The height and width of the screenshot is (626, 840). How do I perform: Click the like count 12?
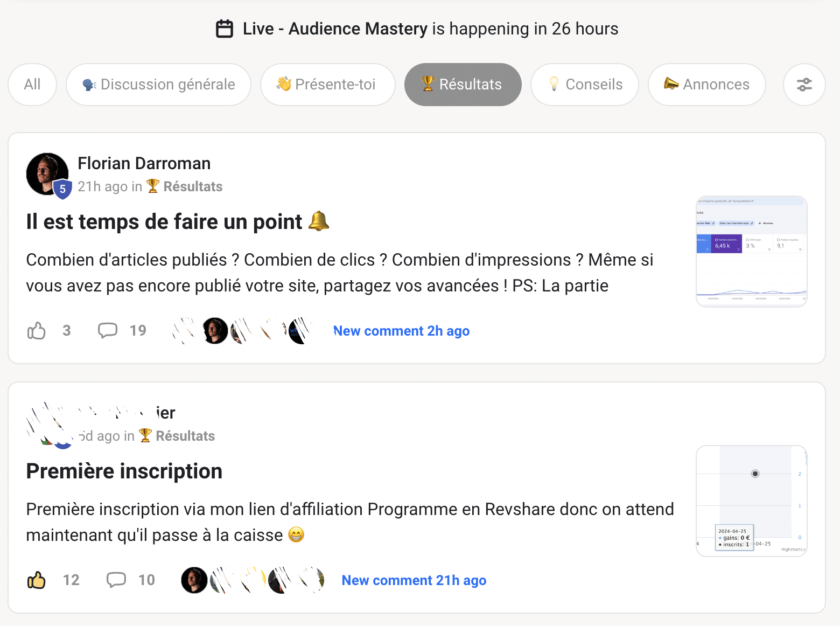click(x=71, y=580)
